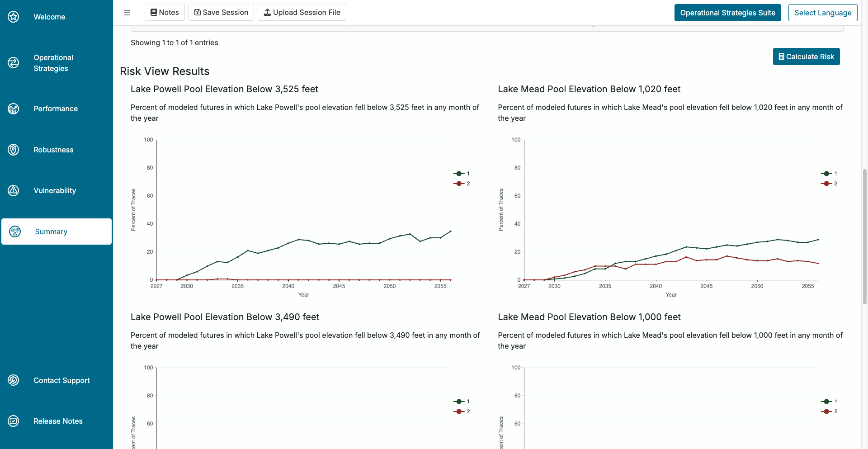The width and height of the screenshot is (868, 449).
Task: Click the Performance chart icon
Action: [x=14, y=109]
